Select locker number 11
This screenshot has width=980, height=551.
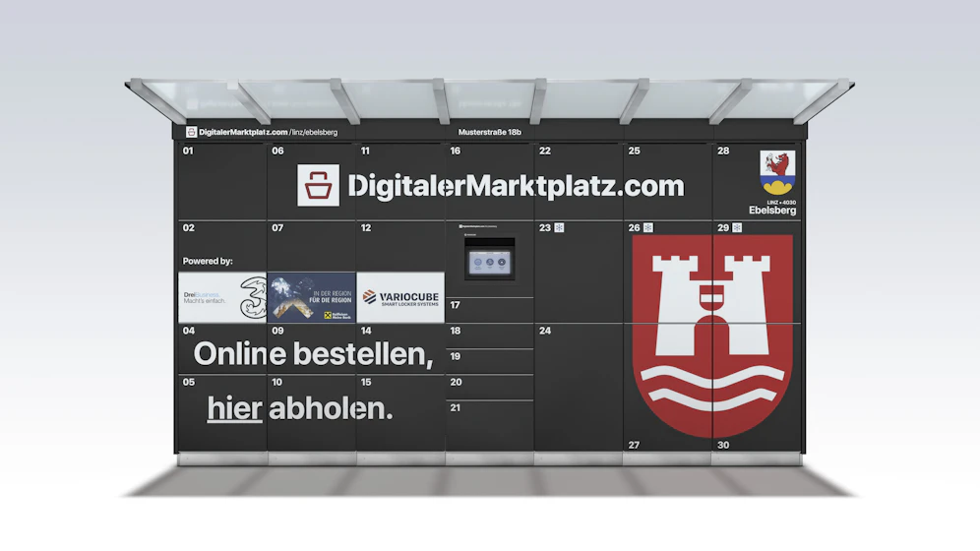pos(366,151)
